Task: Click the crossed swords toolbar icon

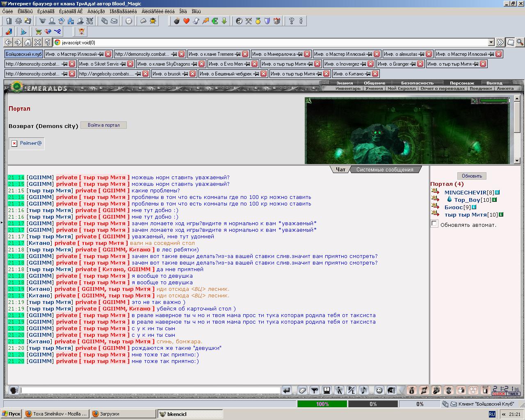Action: [x=249, y=21]
